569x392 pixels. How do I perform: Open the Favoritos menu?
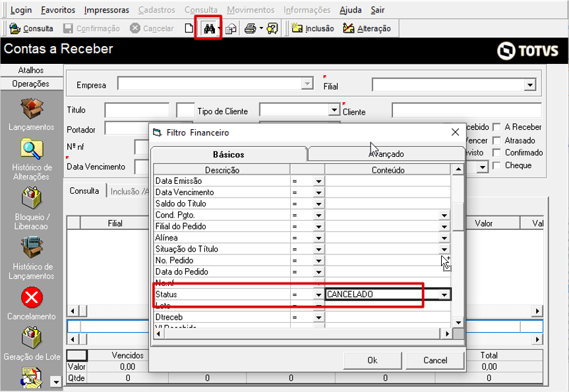[58, 10]
